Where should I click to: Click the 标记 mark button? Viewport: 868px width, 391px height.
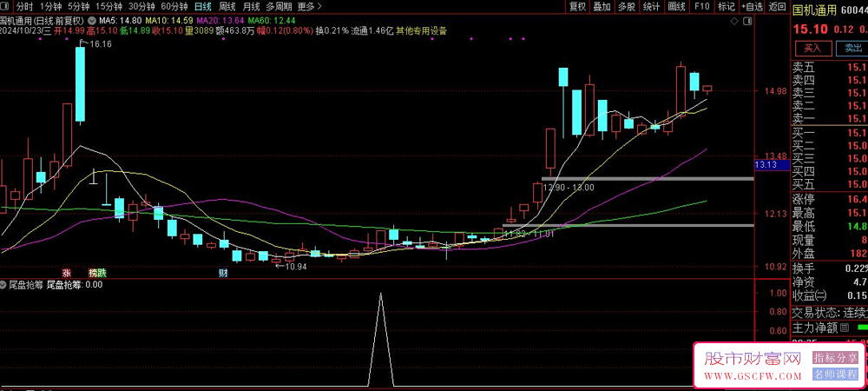[726, 7]
